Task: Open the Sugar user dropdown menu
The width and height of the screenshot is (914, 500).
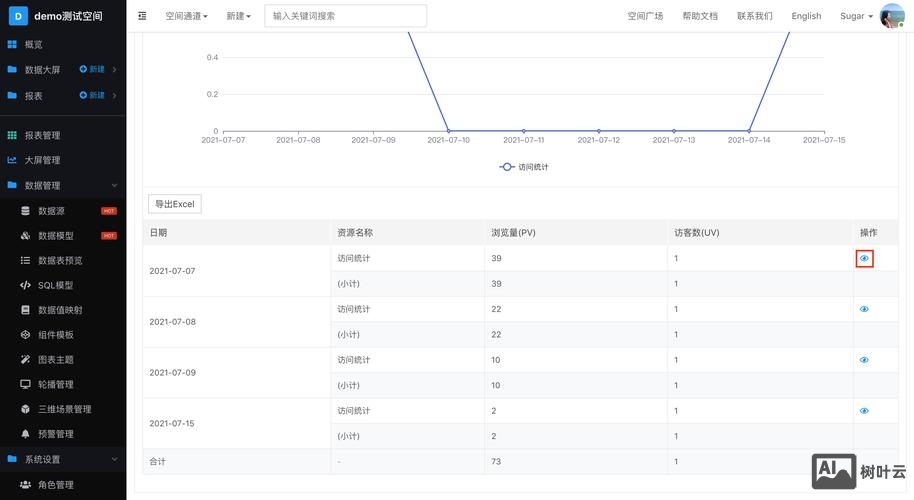Action: coord(856,16)
